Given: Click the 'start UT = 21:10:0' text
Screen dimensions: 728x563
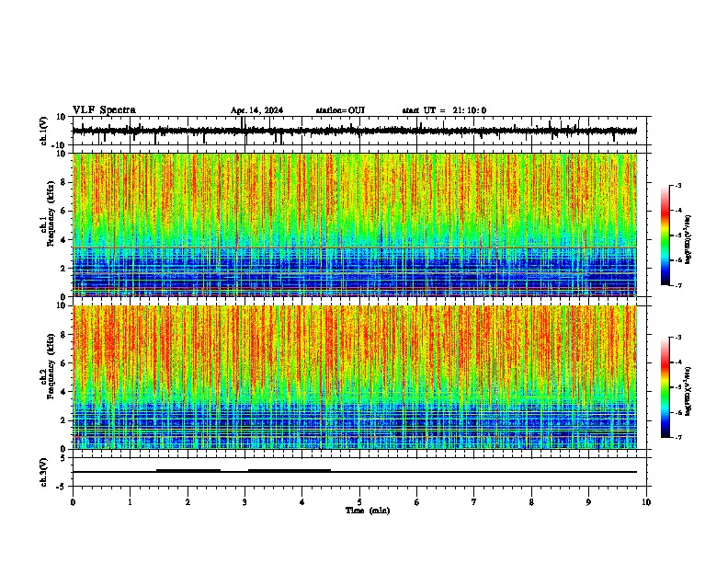Looking at the screenshot, I should (x=444, y=110).
